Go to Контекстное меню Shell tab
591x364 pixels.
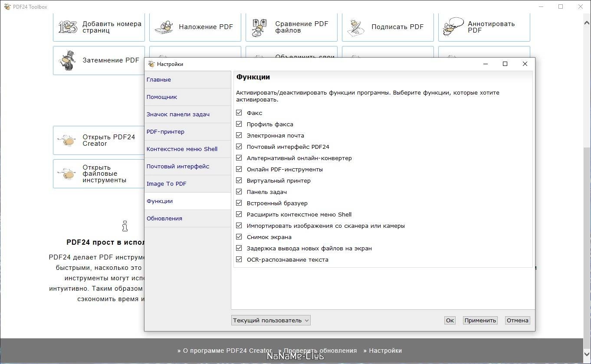[x=187, y=149]
